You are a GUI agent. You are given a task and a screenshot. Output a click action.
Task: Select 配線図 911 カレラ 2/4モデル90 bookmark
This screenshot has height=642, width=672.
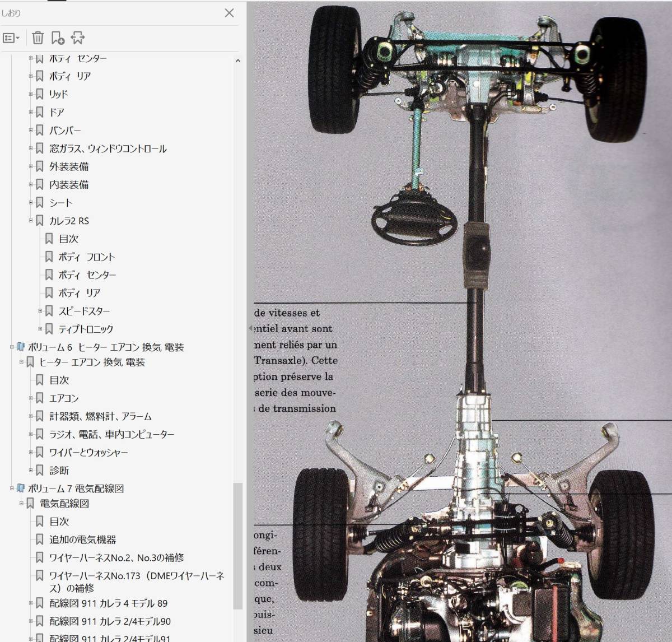(110, 621)
